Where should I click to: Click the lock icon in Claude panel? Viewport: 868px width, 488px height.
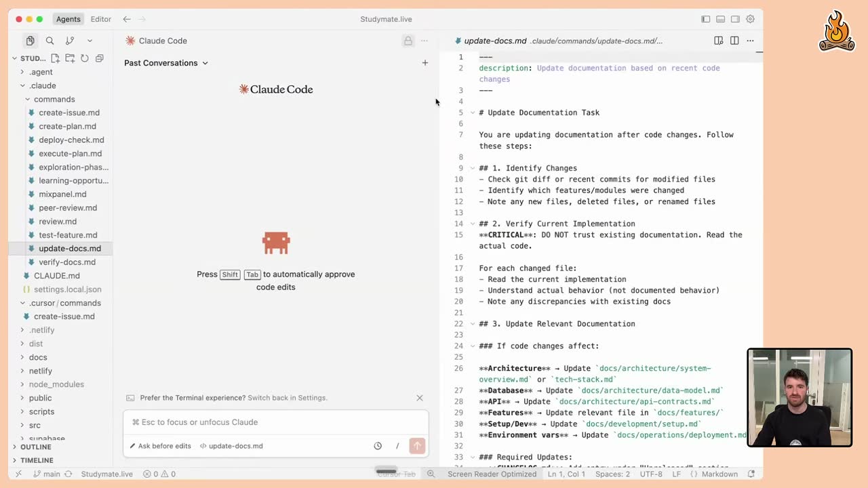coord(408,41)
